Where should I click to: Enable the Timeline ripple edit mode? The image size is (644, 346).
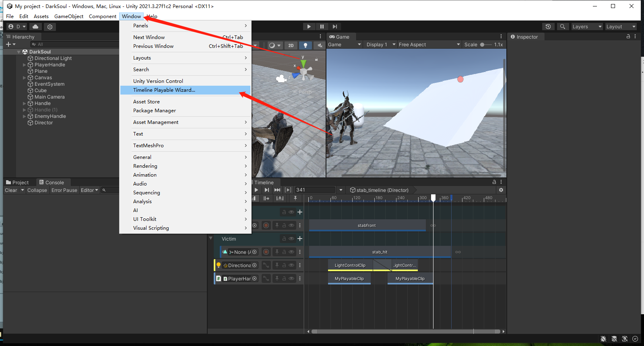[266, 198]
